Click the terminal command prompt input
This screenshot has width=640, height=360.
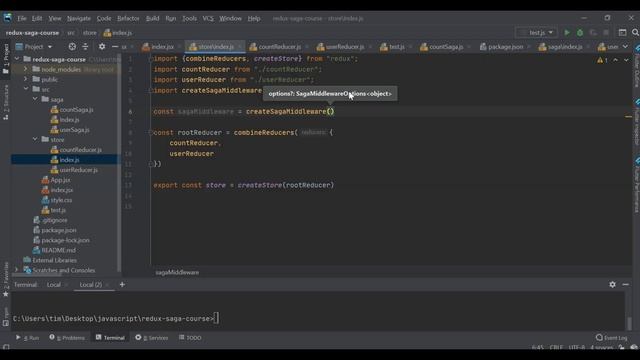[216, 318]
